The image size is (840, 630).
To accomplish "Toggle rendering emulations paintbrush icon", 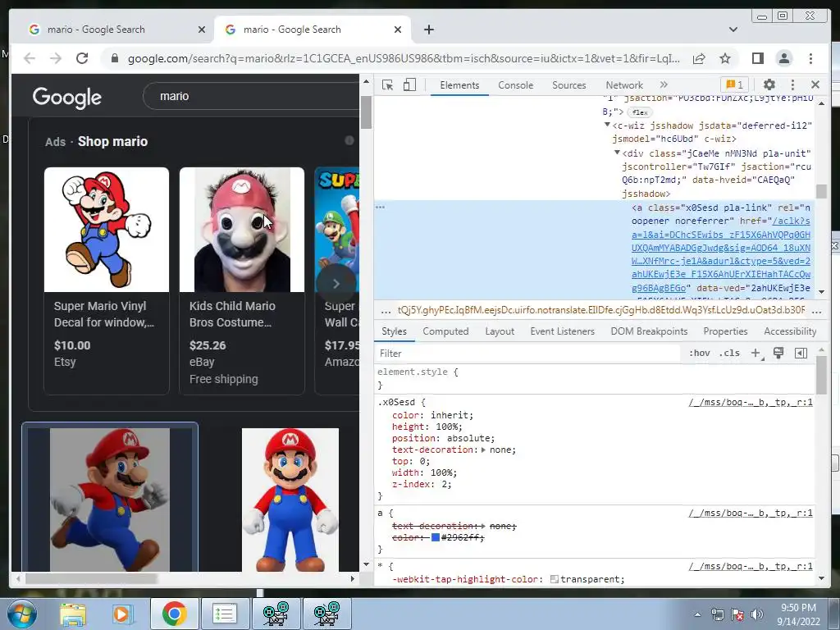I will [778, 353].
